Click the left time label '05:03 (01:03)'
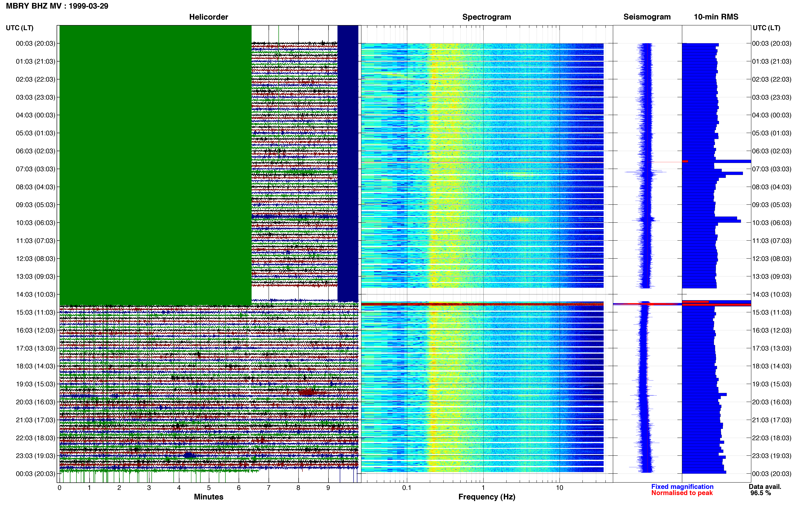812x508 pixels. click(35, 133)
